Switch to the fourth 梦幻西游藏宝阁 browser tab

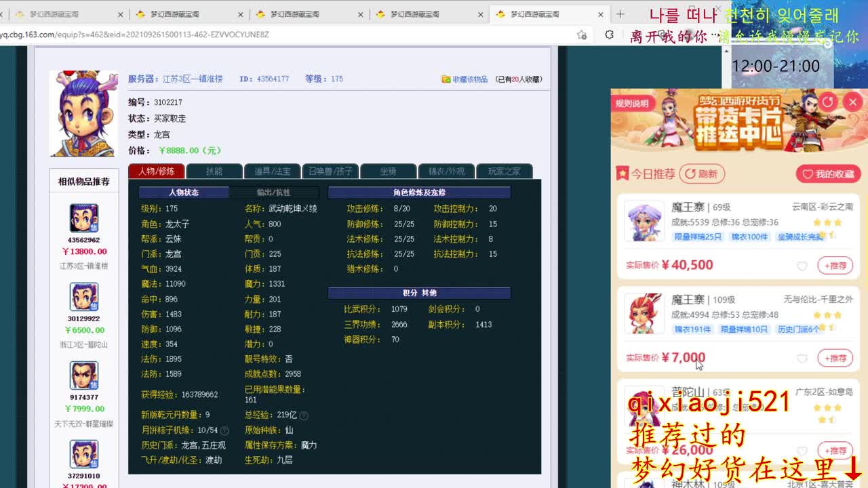[429, 14]
